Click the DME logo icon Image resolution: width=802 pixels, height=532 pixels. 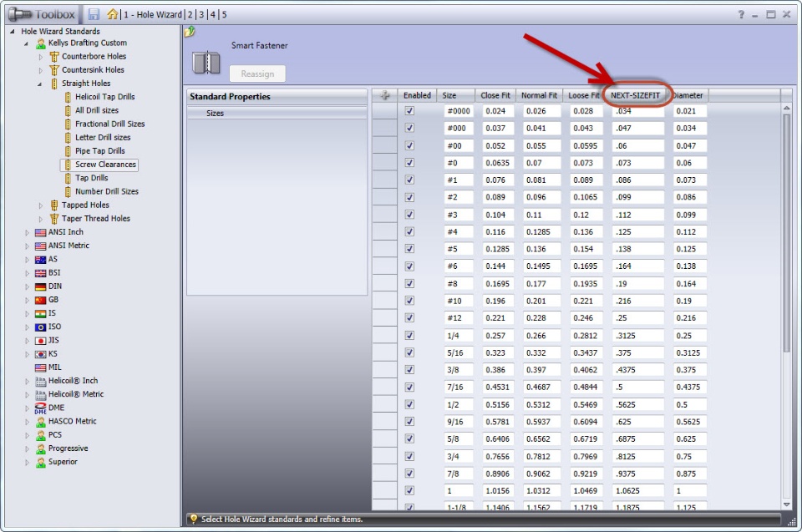tap(40, 408)
